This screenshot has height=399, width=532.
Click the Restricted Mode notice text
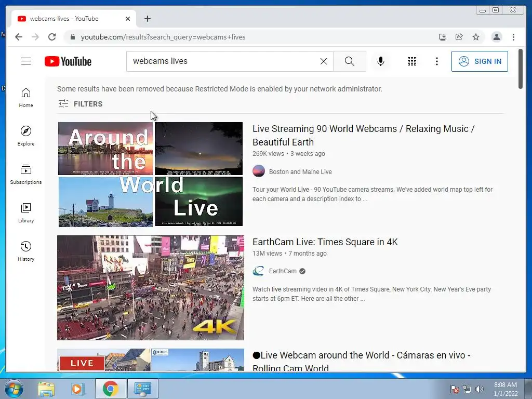pyautogui.click(x=220, y=89)
